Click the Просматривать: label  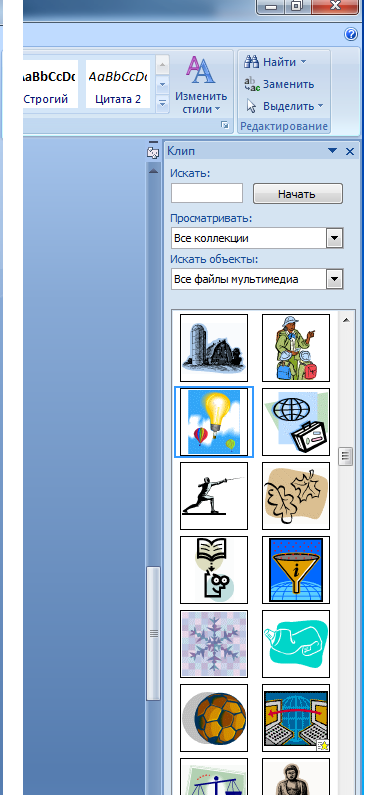[211, 219]
